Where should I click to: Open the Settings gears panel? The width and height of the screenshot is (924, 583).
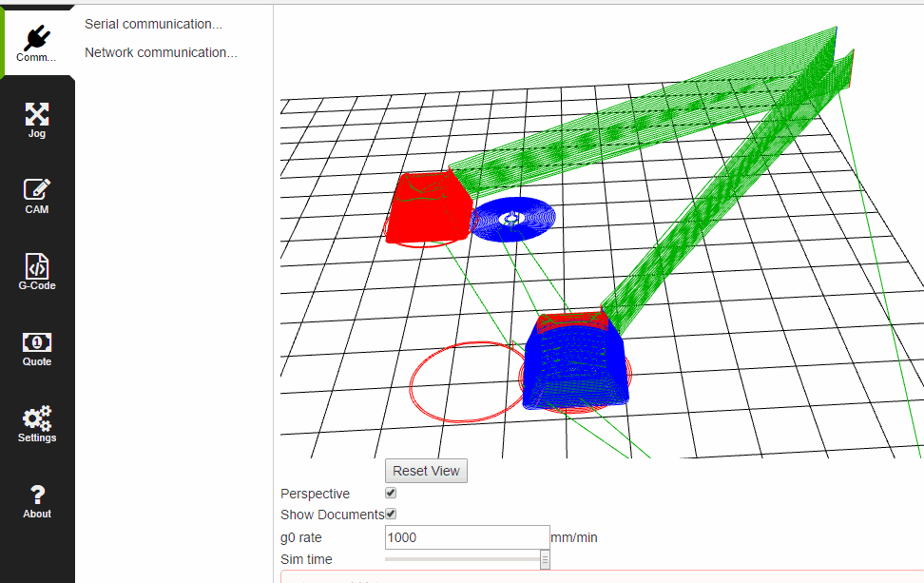(37, 424)
